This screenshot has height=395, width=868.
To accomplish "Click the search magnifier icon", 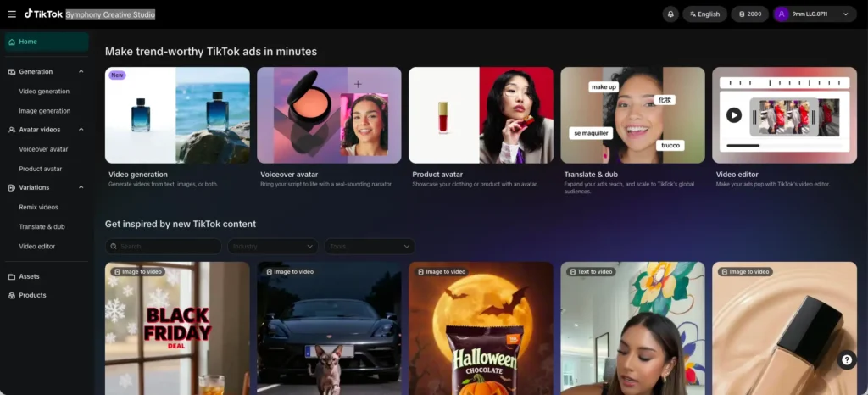I will click(114, 246).
